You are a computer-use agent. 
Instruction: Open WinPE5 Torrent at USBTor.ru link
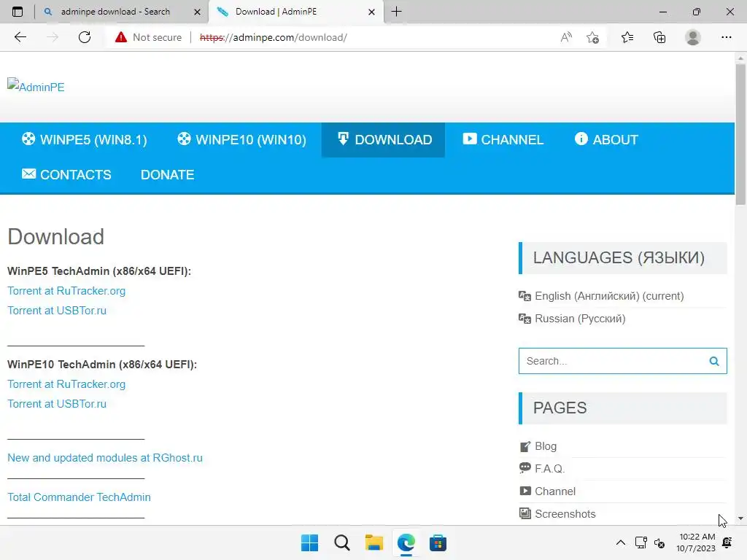(57, 310)
